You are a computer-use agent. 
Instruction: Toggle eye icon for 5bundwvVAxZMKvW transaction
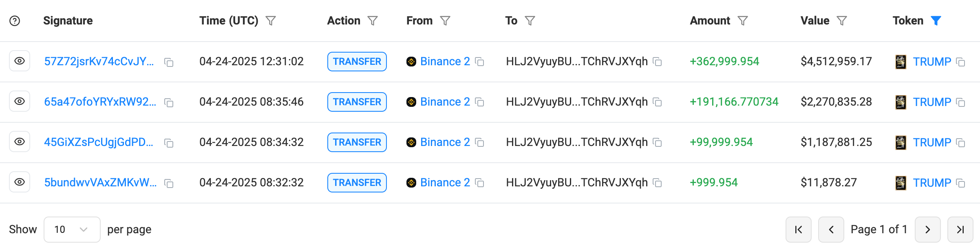(x=20, y=182)
